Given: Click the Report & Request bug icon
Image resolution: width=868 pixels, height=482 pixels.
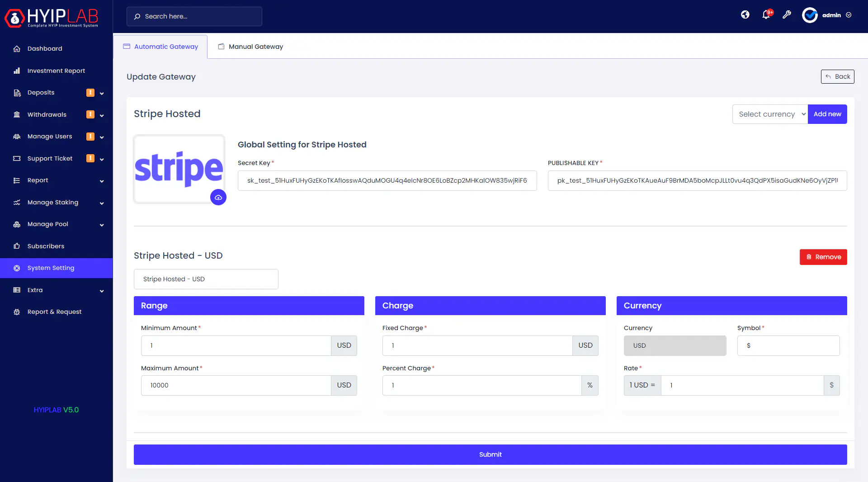Looking at the screenshot, I should point(17,312).
